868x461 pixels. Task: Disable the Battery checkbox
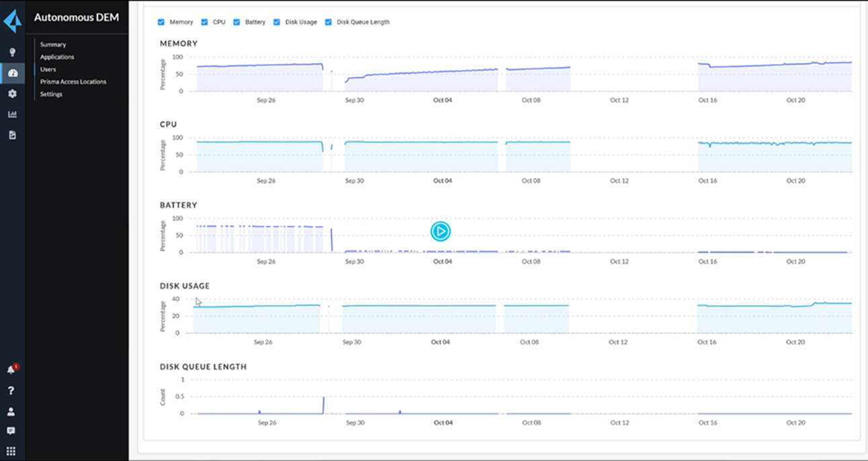tap(237, 22)
